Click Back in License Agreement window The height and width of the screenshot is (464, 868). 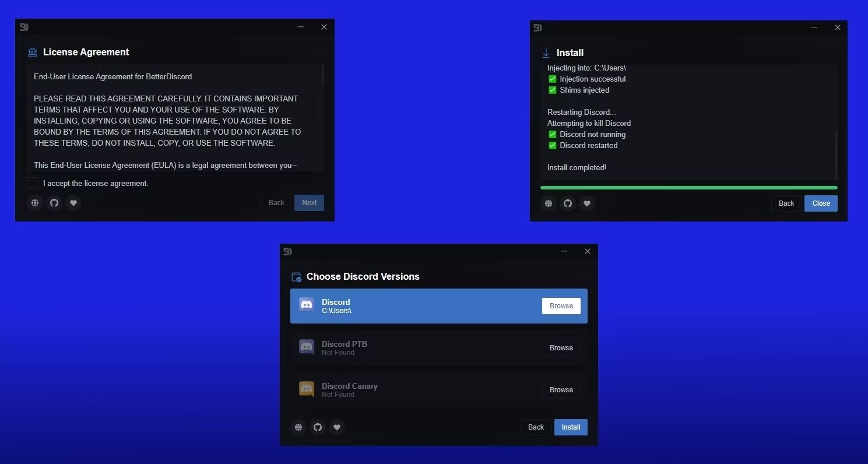click(x=276, y=203)
